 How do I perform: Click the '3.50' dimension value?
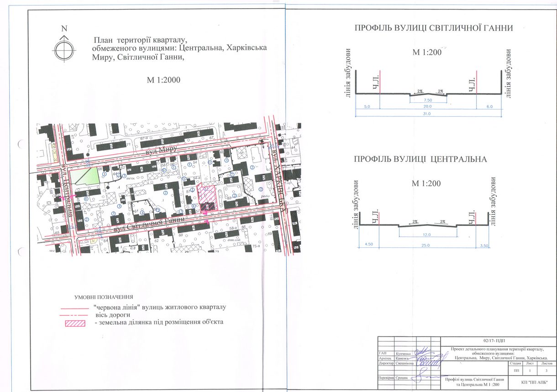(484, 245)
